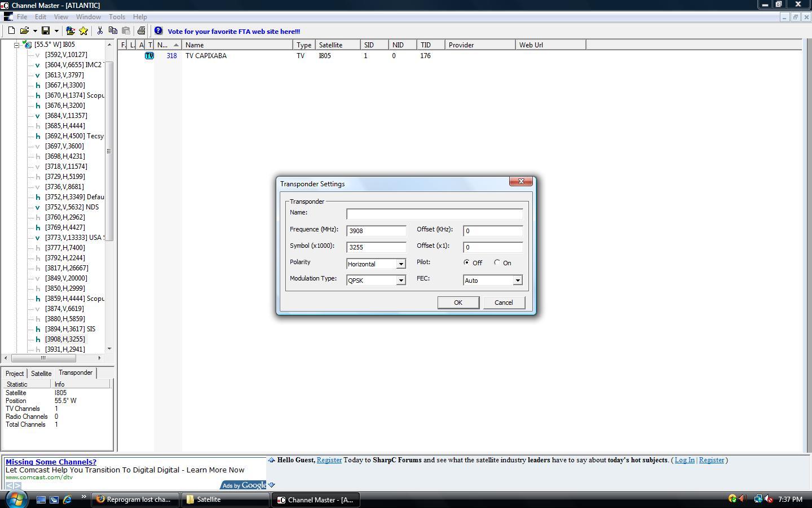The height and width of the screenshot is (508, 812).
Task: Click the yellow security tray icon
Action: [732, 499]
